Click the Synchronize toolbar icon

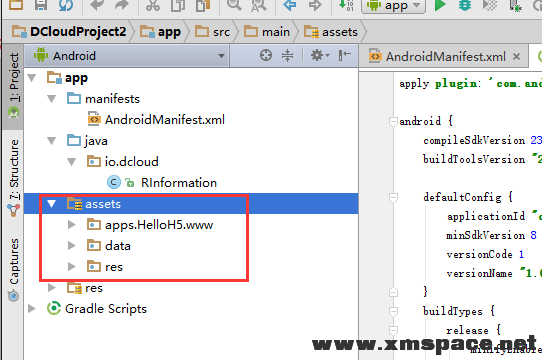(65, 5)
